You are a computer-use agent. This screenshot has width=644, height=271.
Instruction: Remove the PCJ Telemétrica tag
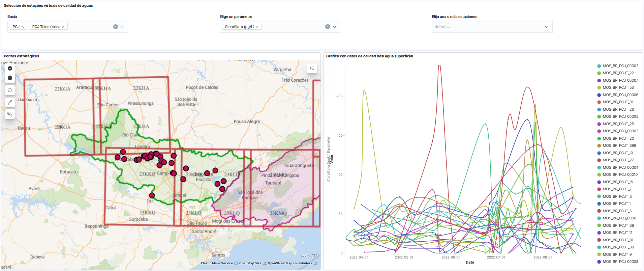[x=63, y=27]
